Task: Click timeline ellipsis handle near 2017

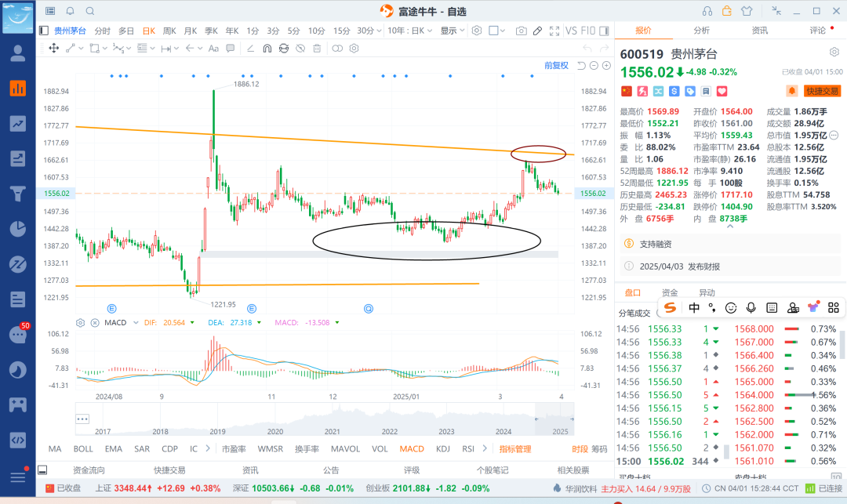Action: [x=82, y=419]
